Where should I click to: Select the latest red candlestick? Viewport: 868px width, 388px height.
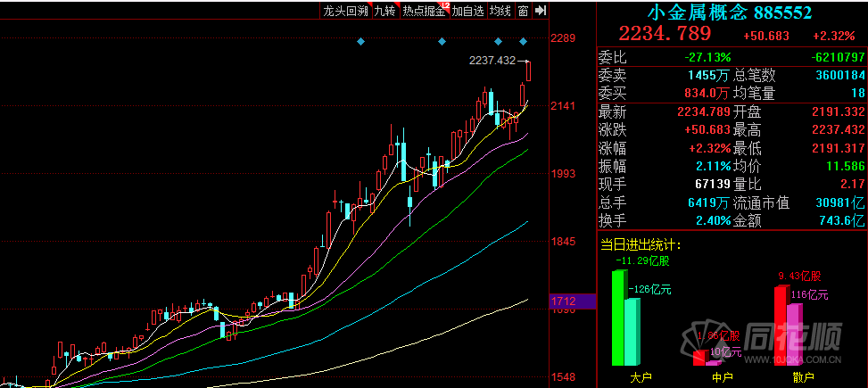[x=529, y=71]
